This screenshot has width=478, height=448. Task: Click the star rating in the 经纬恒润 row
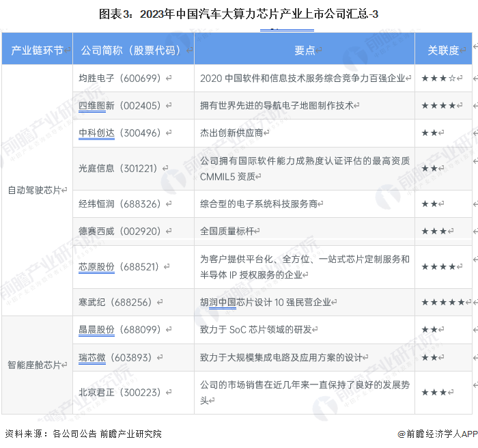click(x=430, y=204)
